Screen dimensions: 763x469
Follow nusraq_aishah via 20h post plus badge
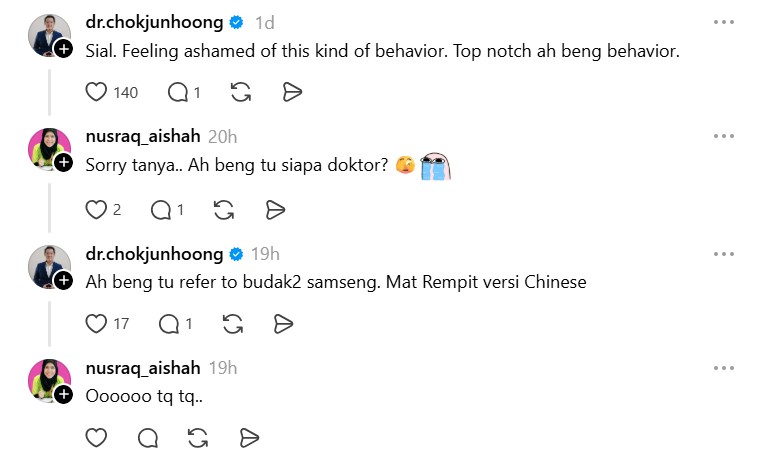[x=63, y=162]
